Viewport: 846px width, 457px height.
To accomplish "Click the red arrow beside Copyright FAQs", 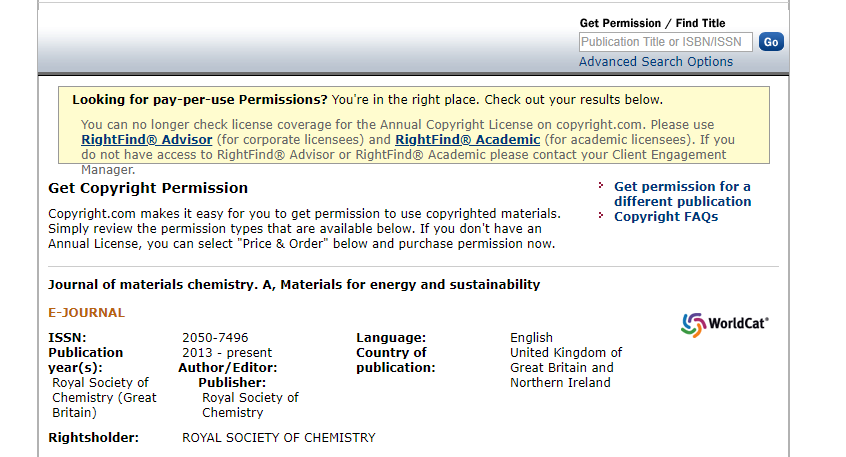I will [601, 216].
